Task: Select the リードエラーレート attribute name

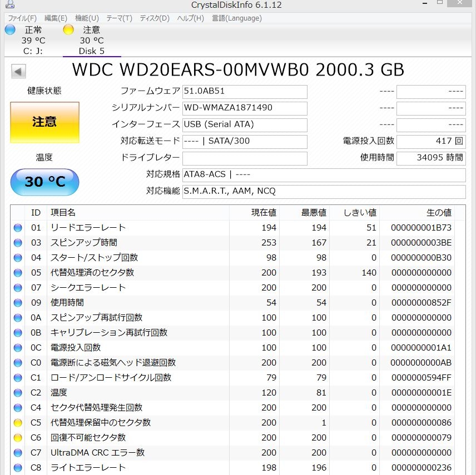Action: click(x=88, y=227)
